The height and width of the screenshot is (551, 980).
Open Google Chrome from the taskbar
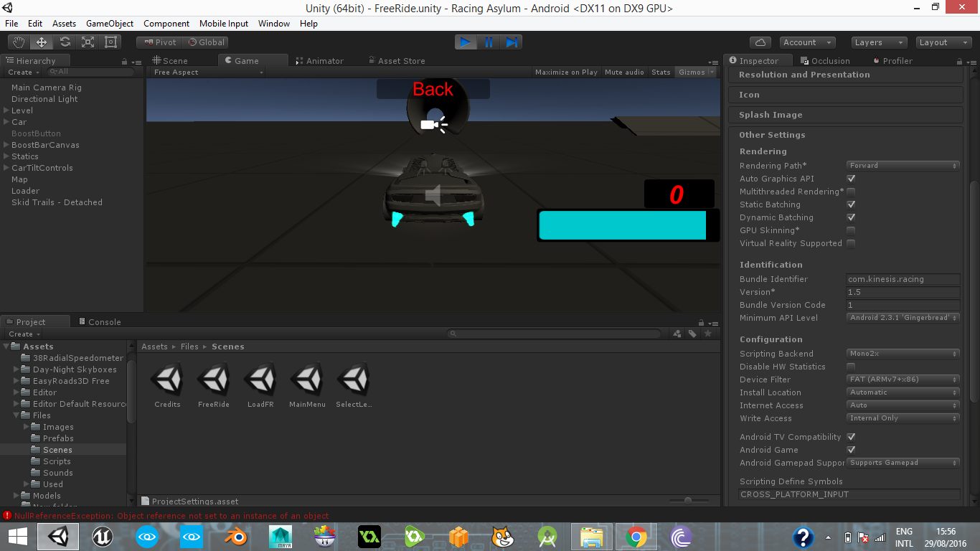coord(636,537)
